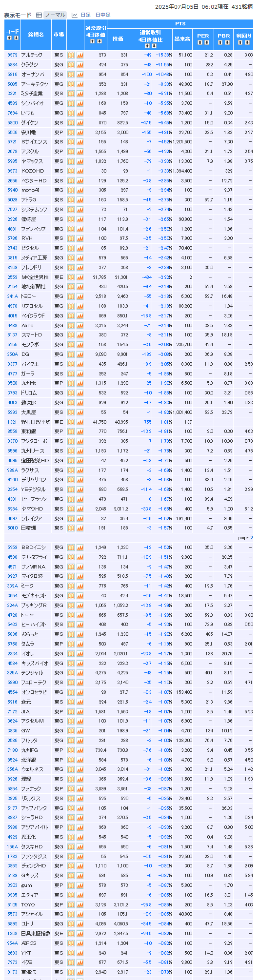The width and height of the screenshot is (259, 980).
Task: Click the up sort arrow under コード
Action: click(9, 38)
